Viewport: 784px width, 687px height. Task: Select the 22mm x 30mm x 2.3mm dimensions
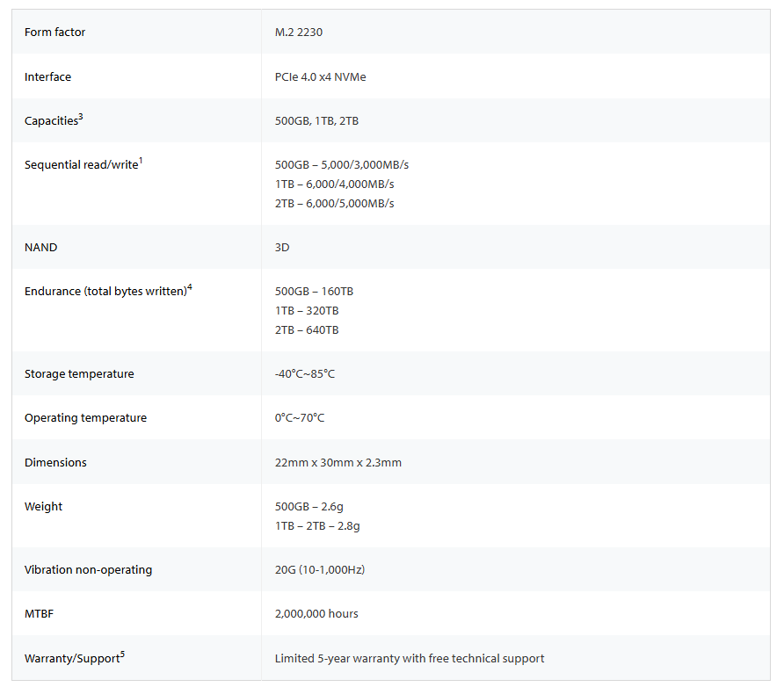tap(338, 463)
